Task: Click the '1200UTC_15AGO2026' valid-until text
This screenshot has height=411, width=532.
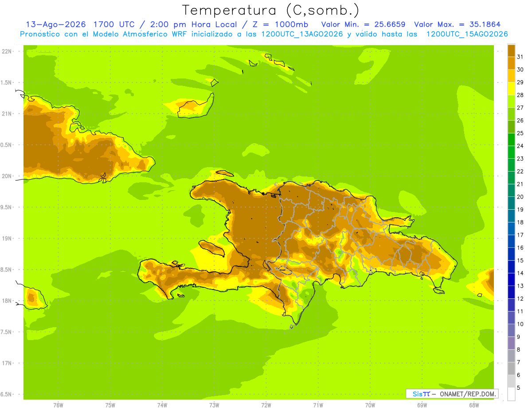Action: pyautogui.click(x=467, y=34)
